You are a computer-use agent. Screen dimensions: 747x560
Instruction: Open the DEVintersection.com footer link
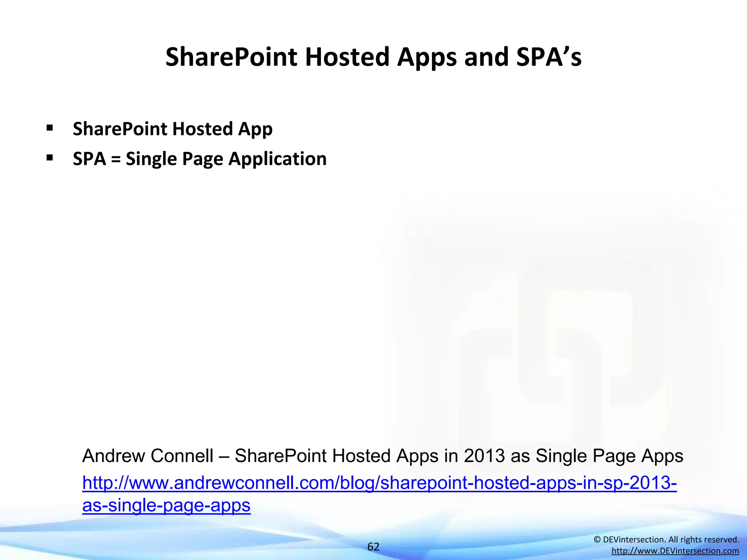pos(675,551)
